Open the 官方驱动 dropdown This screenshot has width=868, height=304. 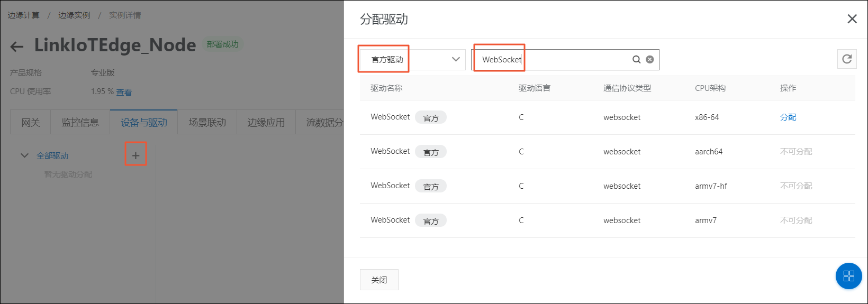412,60
